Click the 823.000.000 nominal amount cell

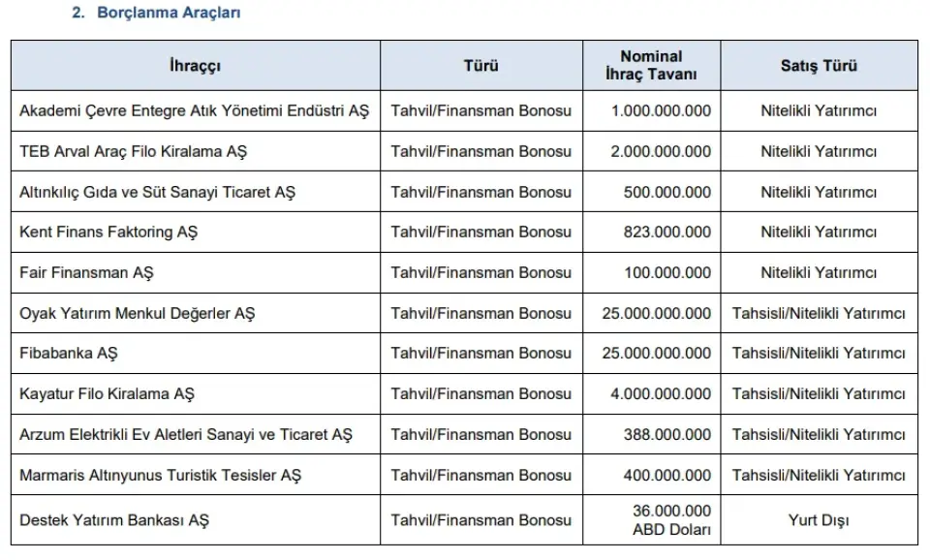click(651, 232)
